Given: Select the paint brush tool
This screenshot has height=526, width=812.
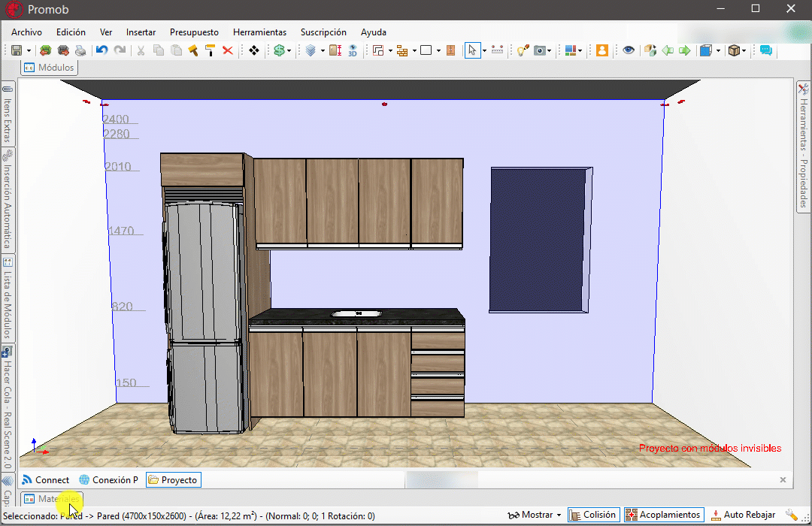Looking at the screenshot, I should 193,50.
